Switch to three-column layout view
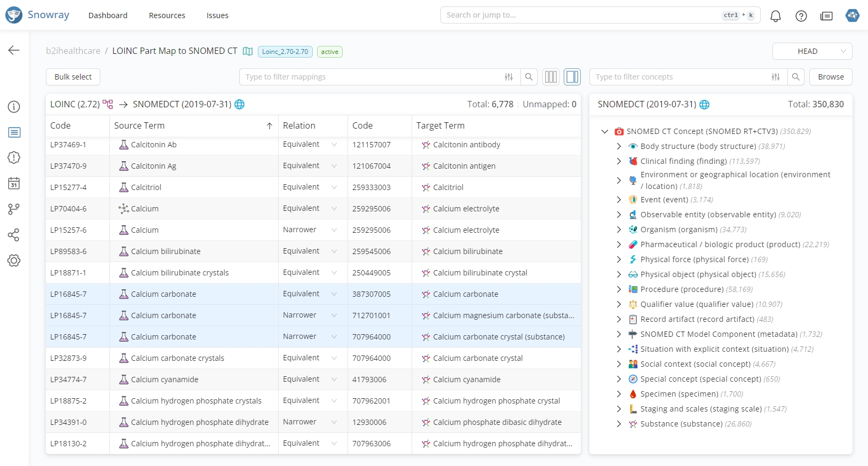868x466 pixels. pyautogui.click(x=550, y=77)
